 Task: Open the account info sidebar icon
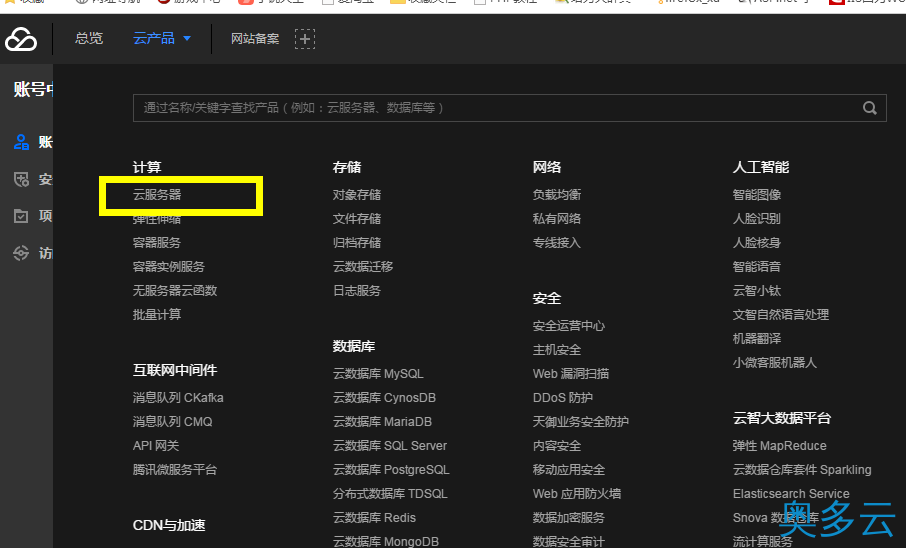[x=21, y=142]
